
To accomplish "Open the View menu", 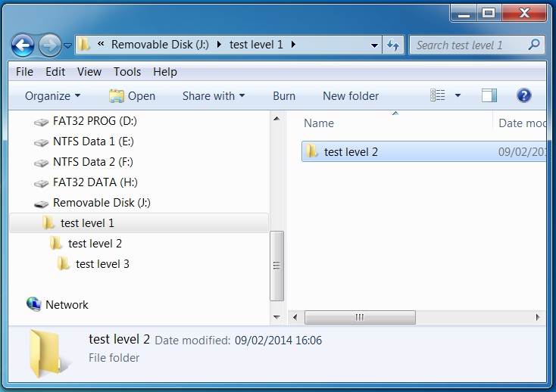I will (89, 72).
